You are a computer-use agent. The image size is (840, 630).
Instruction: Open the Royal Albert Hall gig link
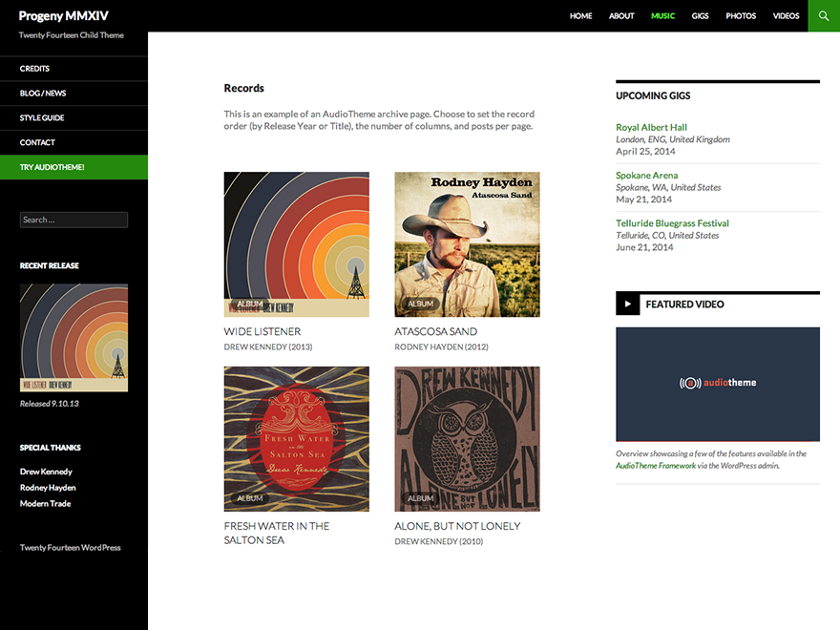click(x=651, y=127)
